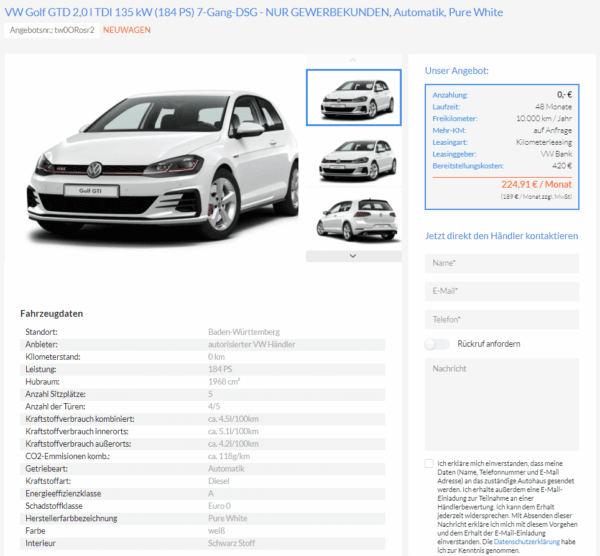Click the 189 € / Monat zzgl. MwSt note
Screen dimensions: 600x556
536,197
